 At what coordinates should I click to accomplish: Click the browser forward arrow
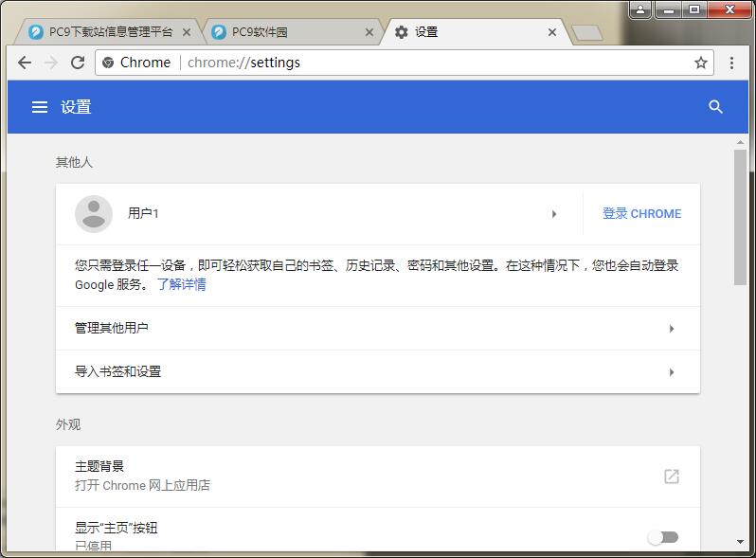coord(51,63)
